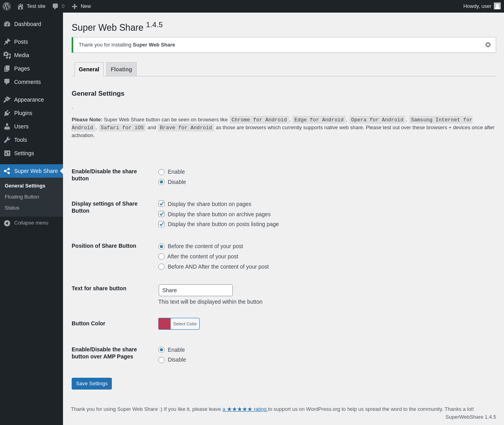
Task: Click the Save Settings button
Action: [92, 384]
